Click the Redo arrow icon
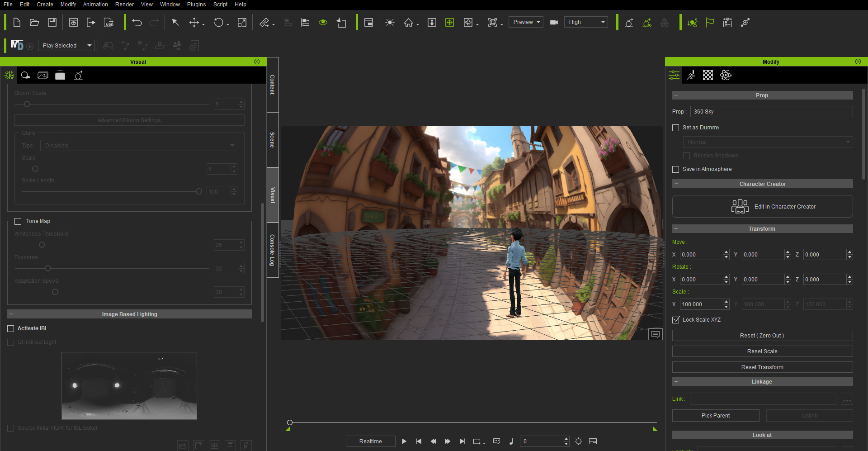The image size is (868, 451). pos(154,22)
